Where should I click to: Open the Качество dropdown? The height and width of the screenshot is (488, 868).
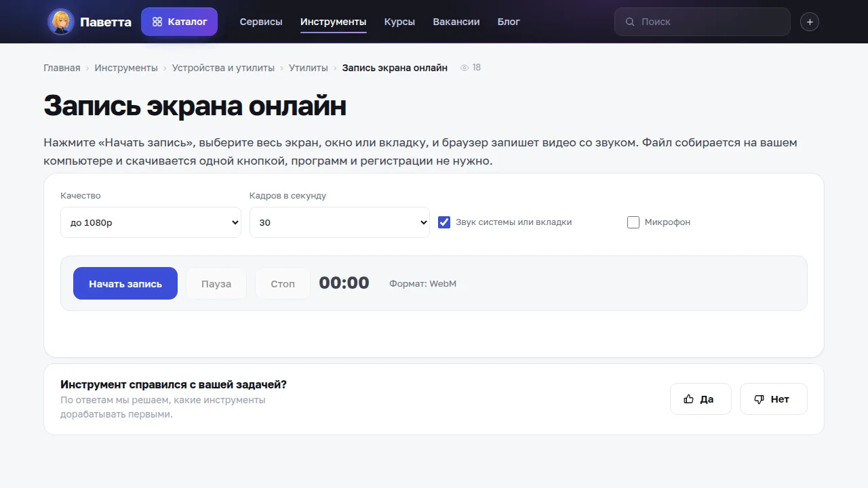151,222
